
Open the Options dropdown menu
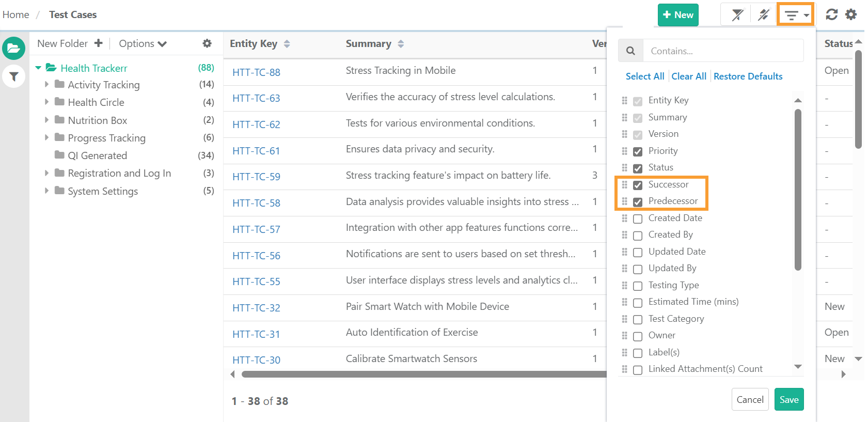(143, 44)
